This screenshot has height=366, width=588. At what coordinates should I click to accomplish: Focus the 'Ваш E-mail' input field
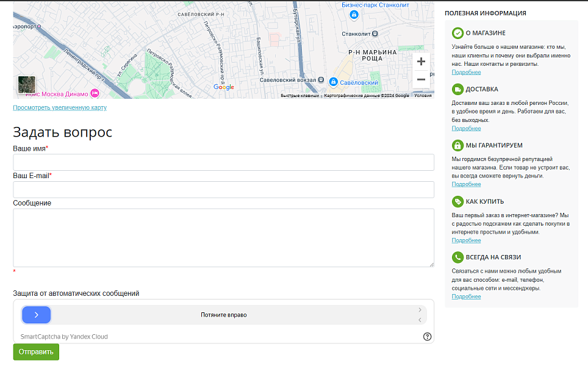pyautogui.click(x=223, y=190)
